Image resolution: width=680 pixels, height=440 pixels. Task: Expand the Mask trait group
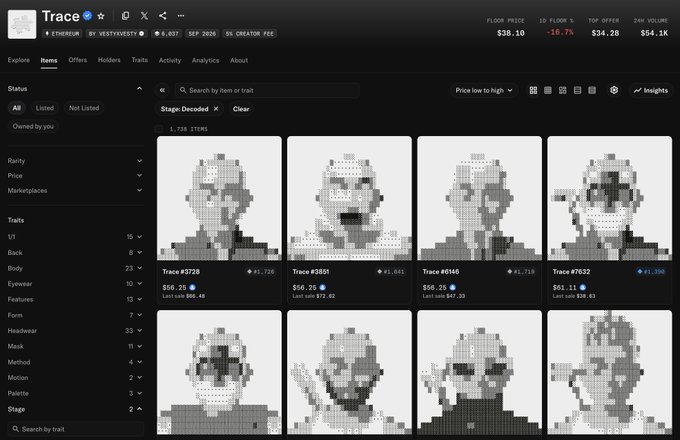click(x=75, y=346)
